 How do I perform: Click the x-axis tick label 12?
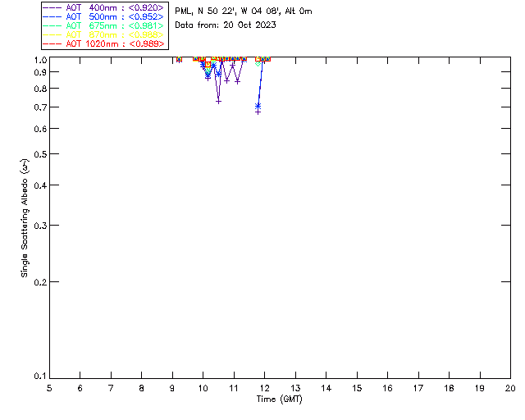(264, 388)
